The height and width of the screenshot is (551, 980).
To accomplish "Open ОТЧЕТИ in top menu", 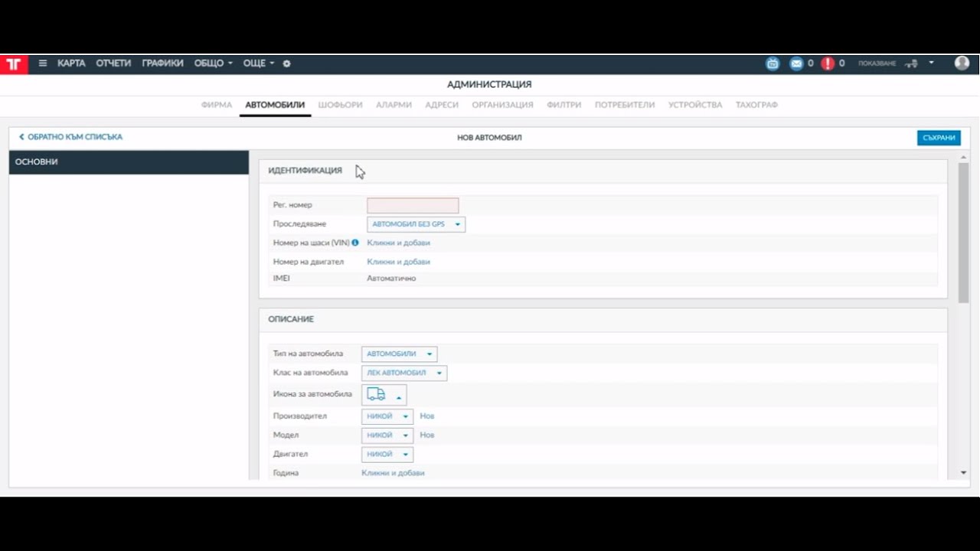I will pos(113,64).
